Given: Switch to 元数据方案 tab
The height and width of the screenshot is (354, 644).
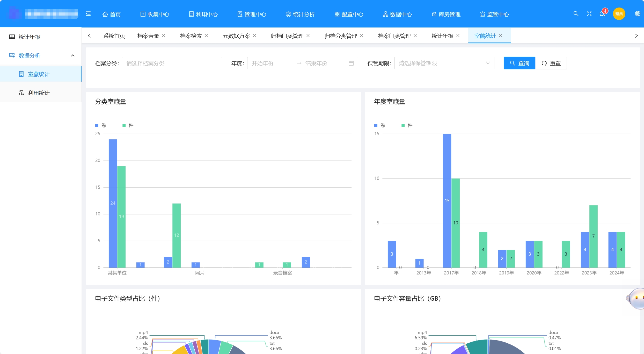Looking at the screenshot, I should pos(236,36).
